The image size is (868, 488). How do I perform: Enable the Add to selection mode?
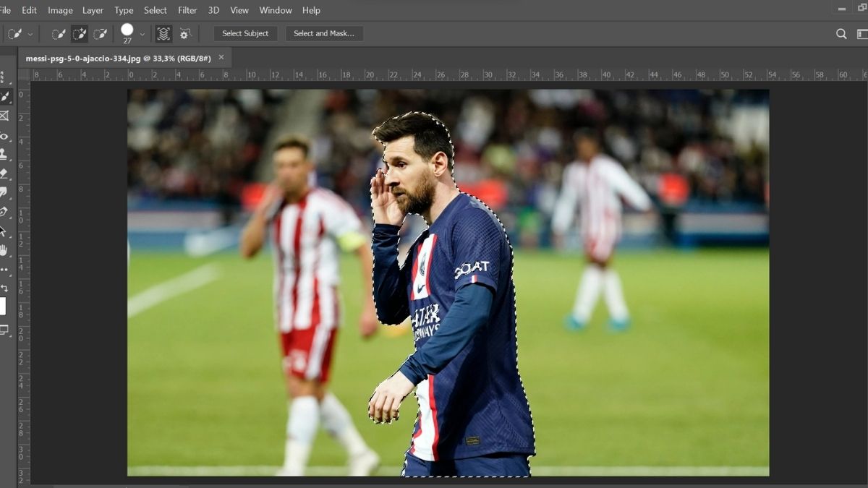[x=80, y=33]
